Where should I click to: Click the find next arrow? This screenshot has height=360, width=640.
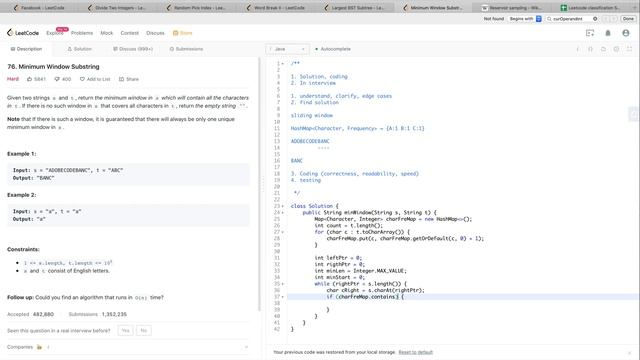click(613, 19)
